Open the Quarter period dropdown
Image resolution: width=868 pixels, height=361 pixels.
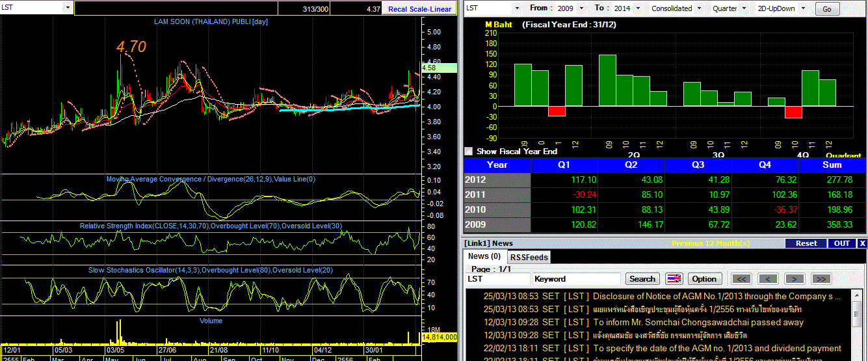tap(744, 8)
